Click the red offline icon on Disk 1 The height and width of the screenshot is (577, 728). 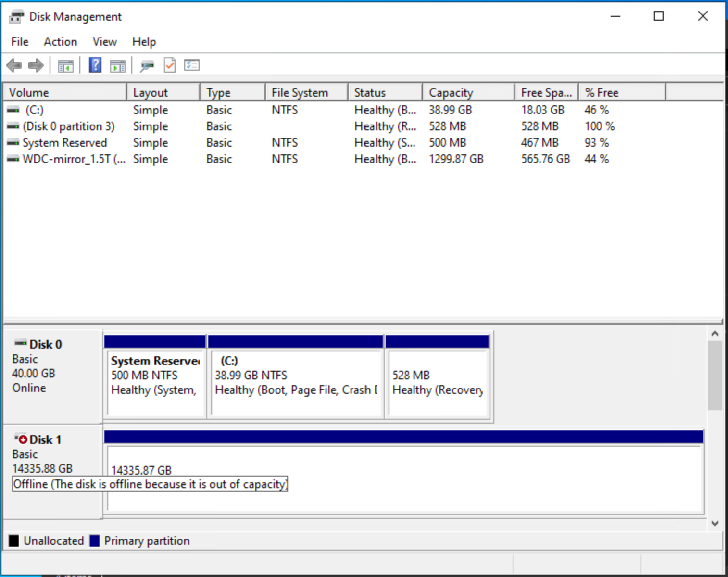[21, 439]
